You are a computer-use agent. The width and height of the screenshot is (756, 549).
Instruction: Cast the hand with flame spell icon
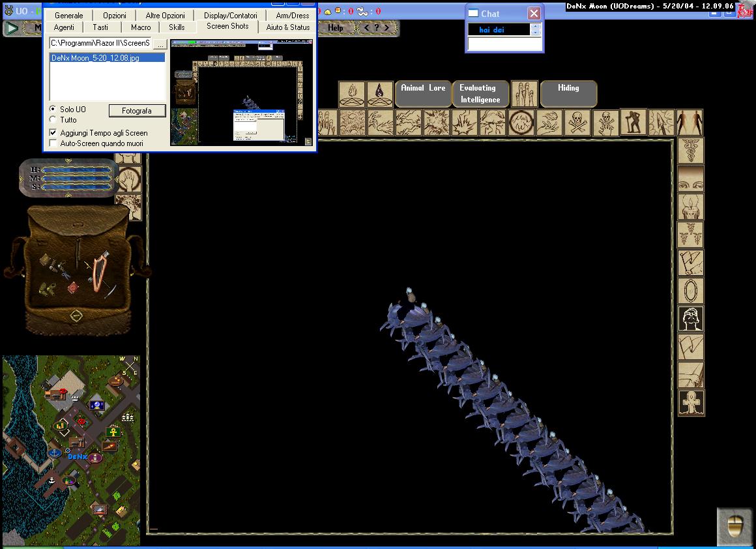549,123
